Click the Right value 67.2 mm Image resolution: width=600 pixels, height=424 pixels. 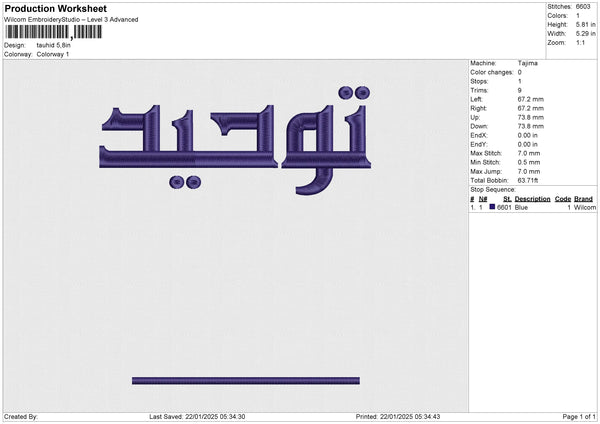(x=531, y=108)
